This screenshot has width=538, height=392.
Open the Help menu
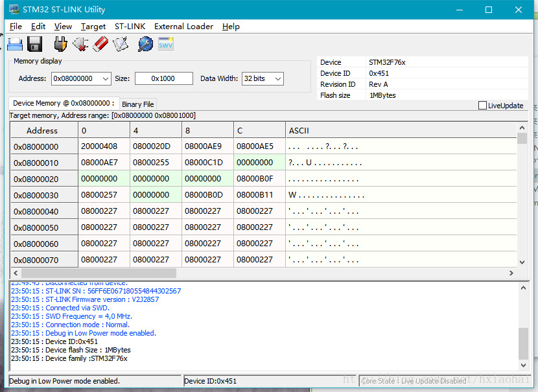(231, 27)
